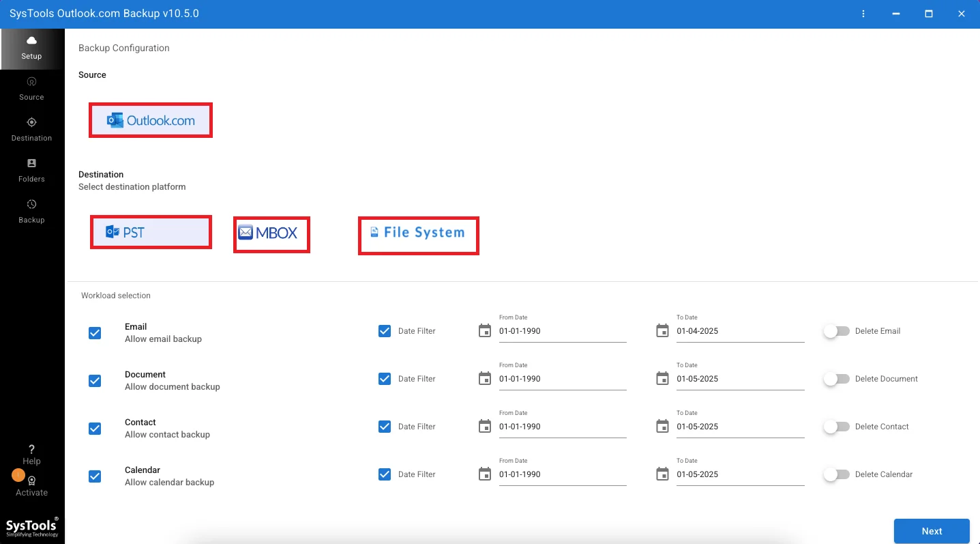Switch to the Folders sidebar step
The image size is (980, 544).
32,171
